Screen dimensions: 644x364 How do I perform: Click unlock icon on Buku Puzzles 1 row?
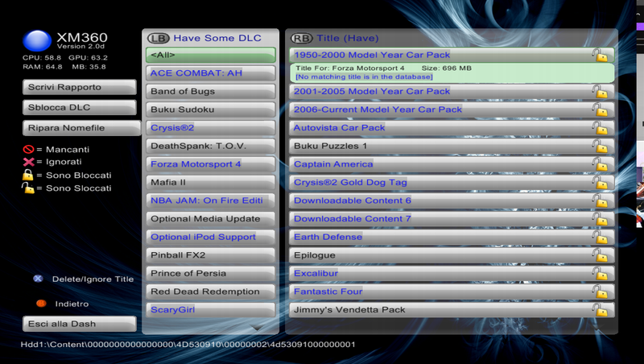(x=600, y=146)
